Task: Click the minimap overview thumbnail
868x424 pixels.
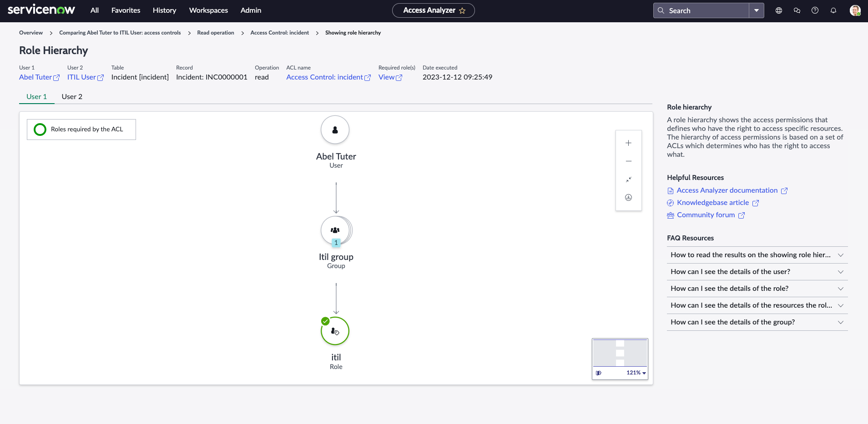Action: pos(620,353)
